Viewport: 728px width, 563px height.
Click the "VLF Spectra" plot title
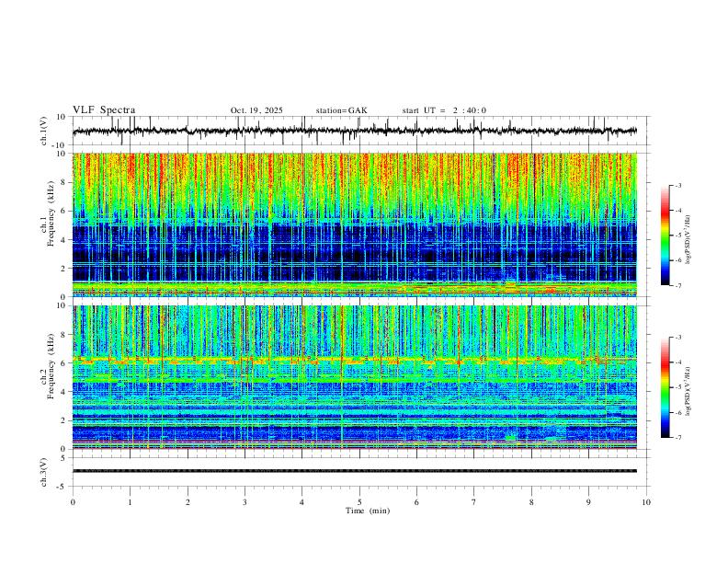(x=104, y=110)
